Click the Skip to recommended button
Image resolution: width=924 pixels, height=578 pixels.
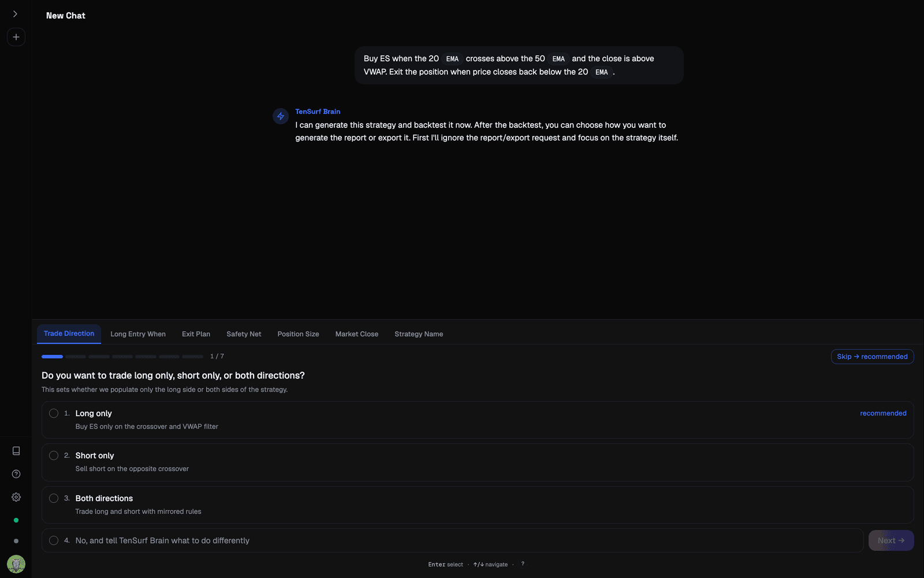tap(872, 357)
